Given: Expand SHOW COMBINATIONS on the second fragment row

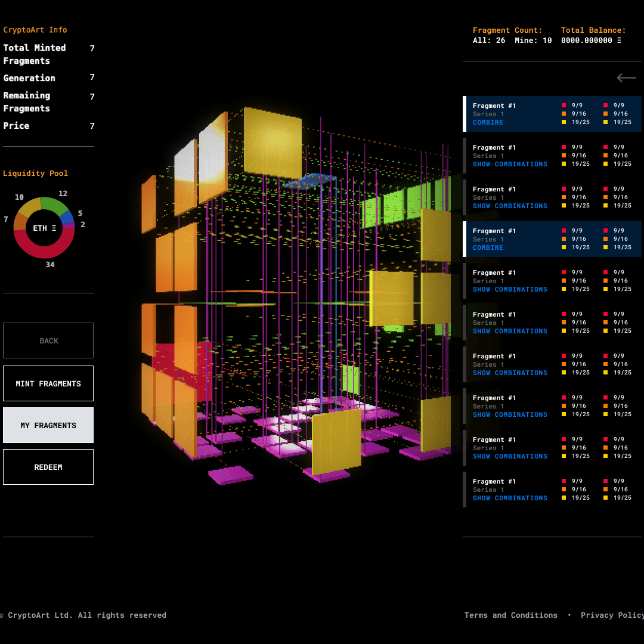Looking at the screenshot, I should click(510, 164).
